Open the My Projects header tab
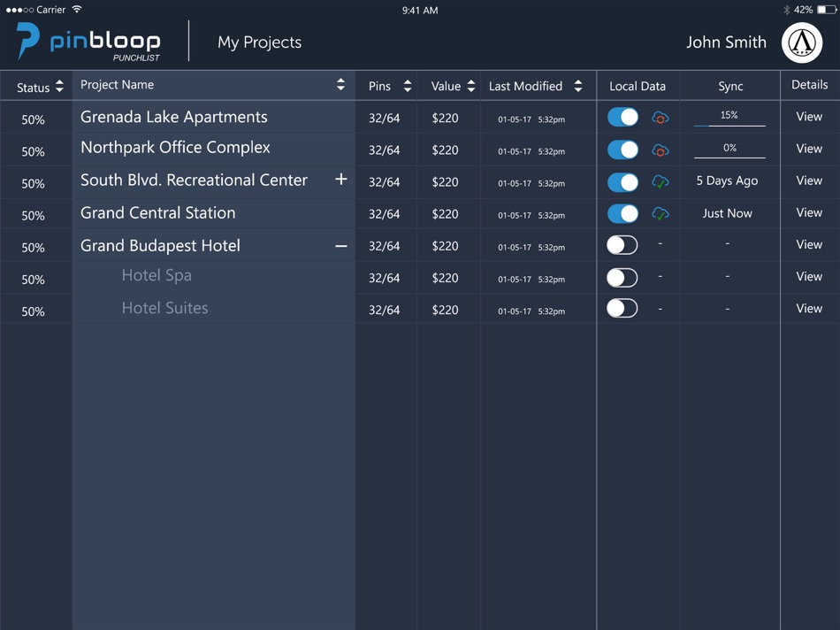Viewport: 840px width, 630px height. 259,42
